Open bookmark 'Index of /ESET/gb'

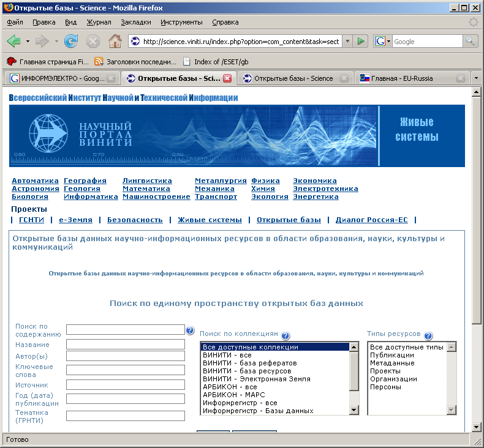click(x=216, y=62)
